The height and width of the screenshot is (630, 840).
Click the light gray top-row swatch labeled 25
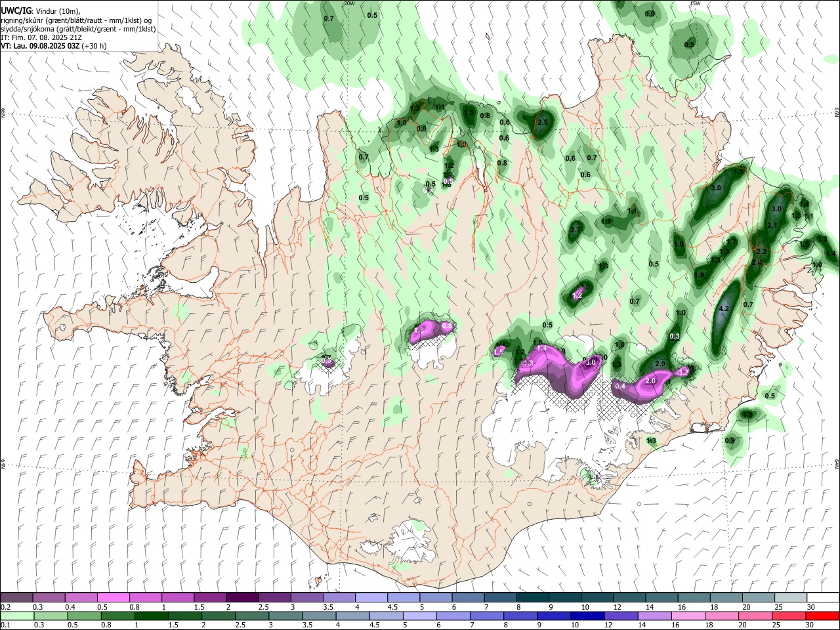point(791,597)
